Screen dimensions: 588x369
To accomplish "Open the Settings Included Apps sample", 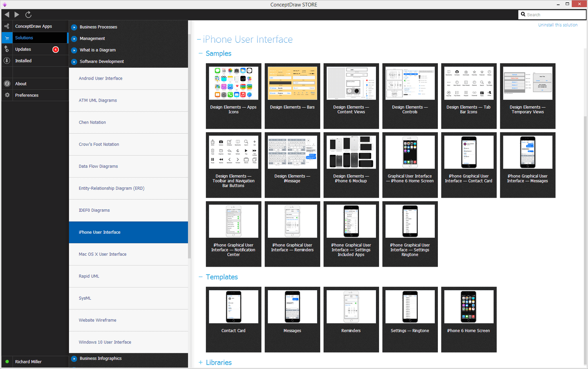I will pyautogui.click(x=351, y=234).
